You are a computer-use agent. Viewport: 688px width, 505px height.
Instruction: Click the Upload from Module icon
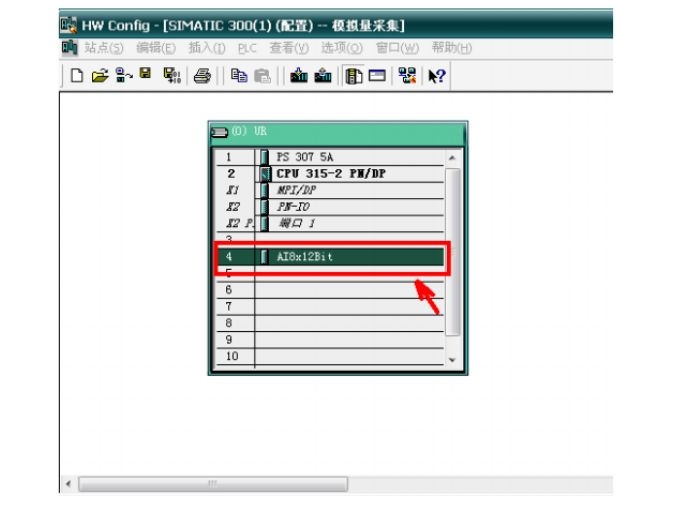pyautogui.click(x=322, y=76)
